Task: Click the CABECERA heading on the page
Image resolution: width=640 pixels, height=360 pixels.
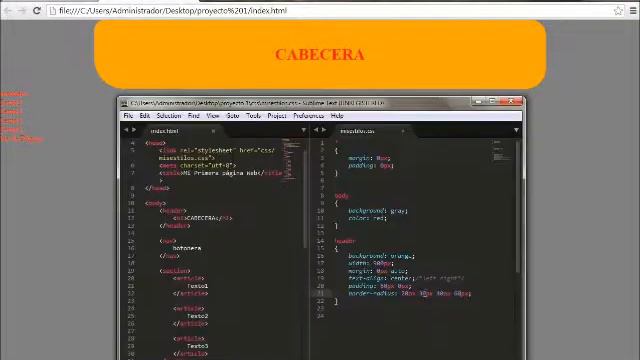Action: pos(320,55)
